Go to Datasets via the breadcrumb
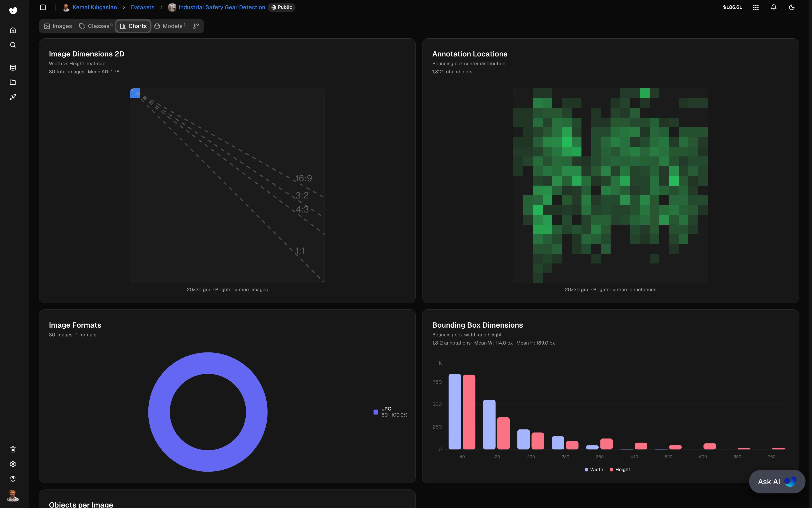The width and height of the screenshot is (812, 508). tap(143, 7)
